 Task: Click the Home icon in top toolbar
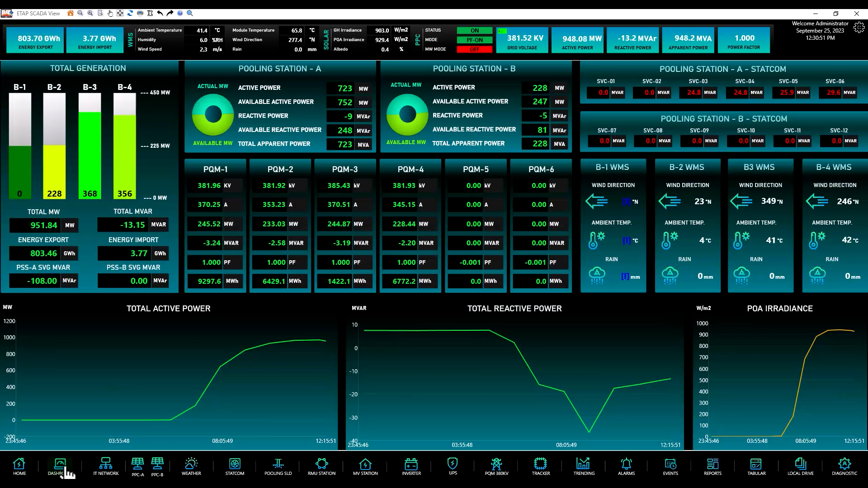[x=71, y=13]
